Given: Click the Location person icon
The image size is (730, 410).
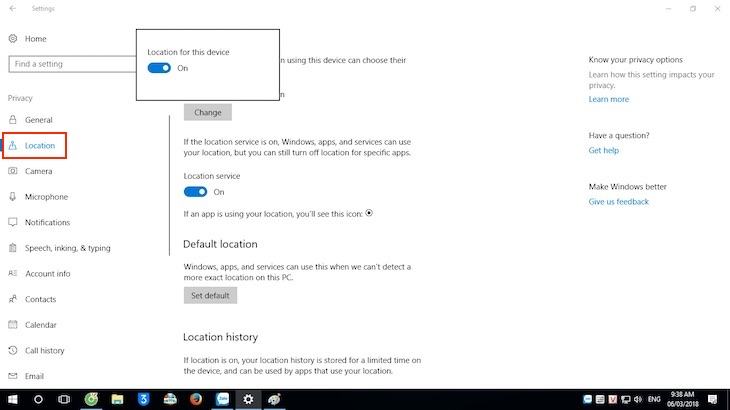Looking at the screenshot, I should coord(13,146).
